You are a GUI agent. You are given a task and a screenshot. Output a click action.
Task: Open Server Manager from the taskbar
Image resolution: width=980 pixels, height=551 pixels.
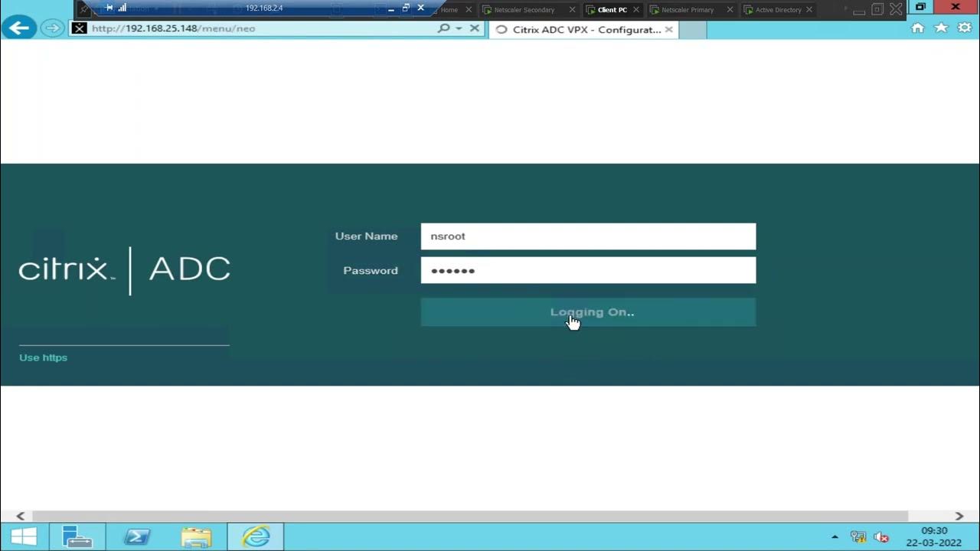(77, 537)
